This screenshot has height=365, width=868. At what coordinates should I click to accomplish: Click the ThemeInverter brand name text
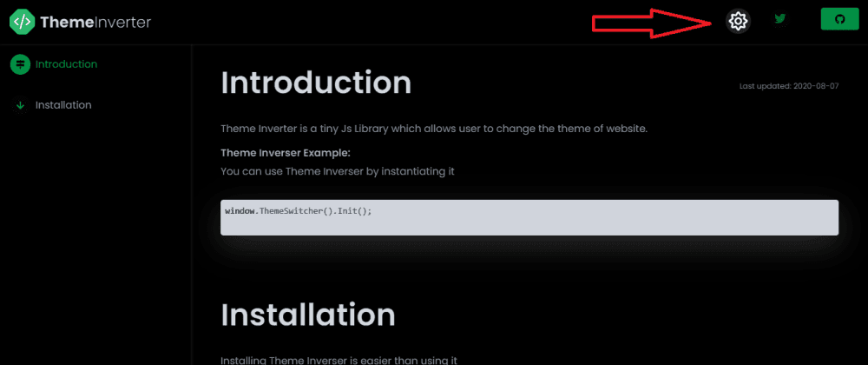pyautogui.click(x=95, y=23)
